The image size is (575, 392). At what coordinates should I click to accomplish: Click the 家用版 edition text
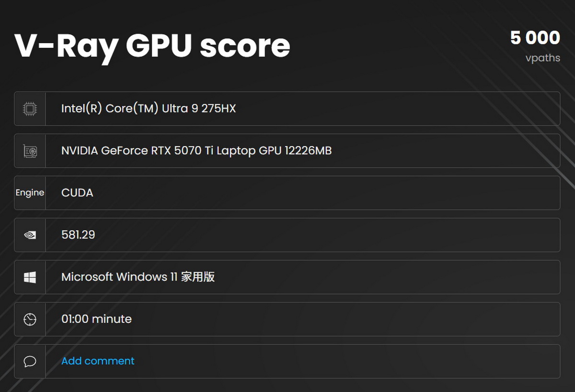tap(197, 277)
